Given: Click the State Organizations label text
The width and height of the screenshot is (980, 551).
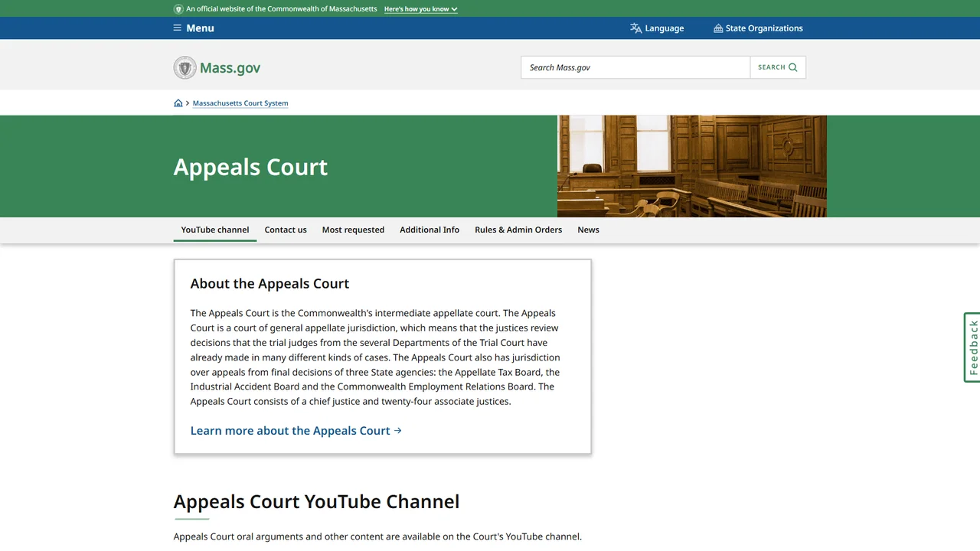Looking at the screenshot, I should pos(764,28).
